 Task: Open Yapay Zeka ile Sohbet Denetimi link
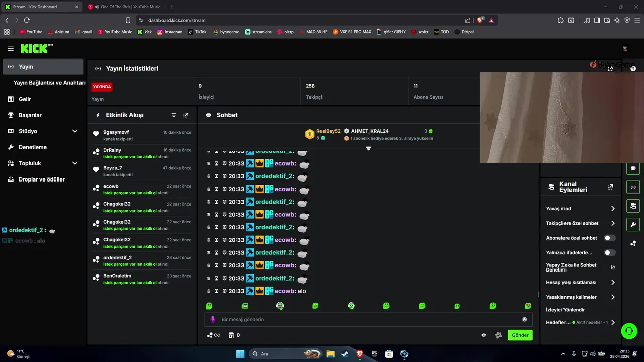click(x=581, y=267)
